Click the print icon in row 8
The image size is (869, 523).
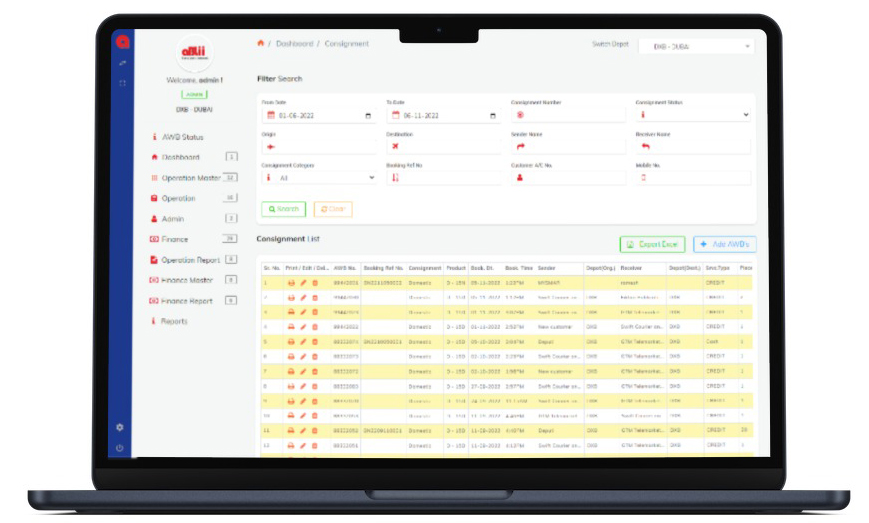tap(291, 385)
